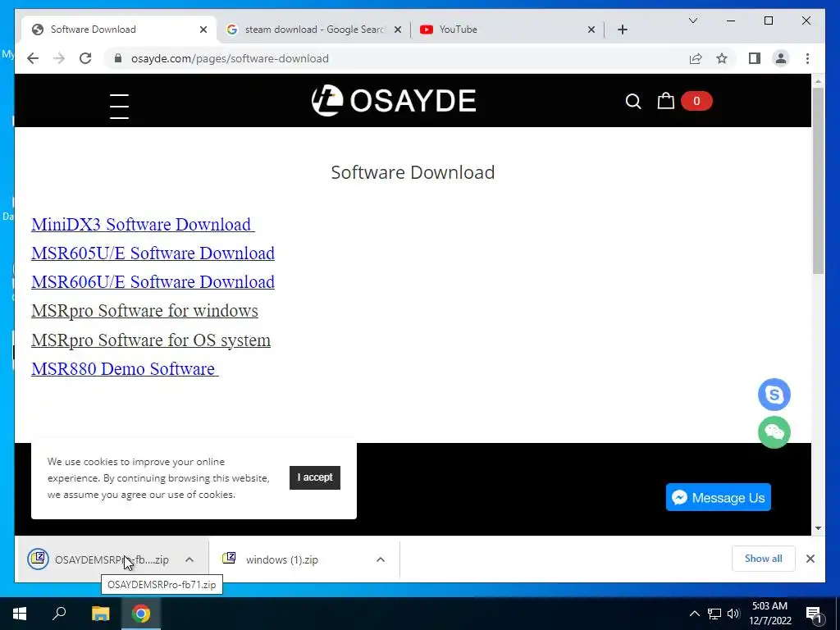Open Skype chat floating icon
Image resolution: width=840 pixels, height=630 pixels.
(x=774, y=395)
